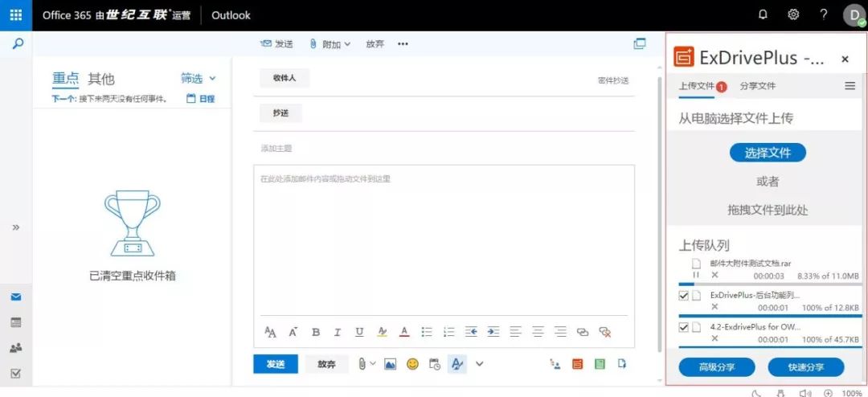This screenshot has width=868, height=397.
Task: Open the calendar clock scheduling icon
Action: pos(435,364)
